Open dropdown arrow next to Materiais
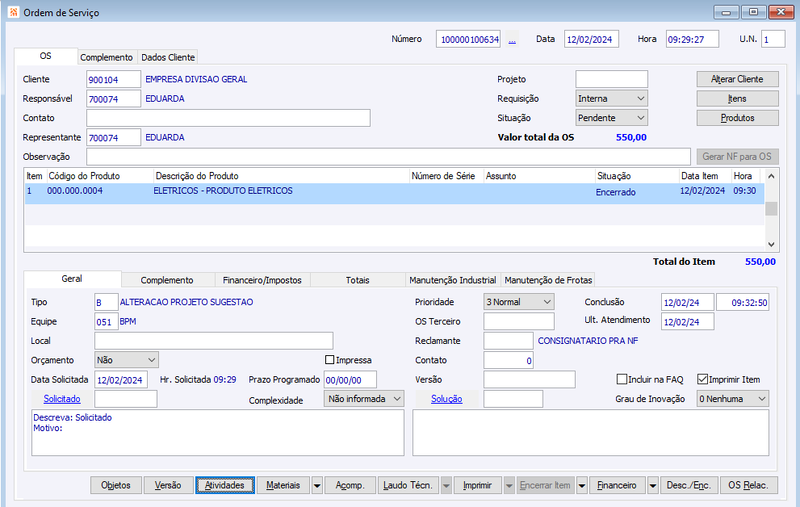Viewport: 800px width, 507px height. pyautogui.click(x=317, y=486)
